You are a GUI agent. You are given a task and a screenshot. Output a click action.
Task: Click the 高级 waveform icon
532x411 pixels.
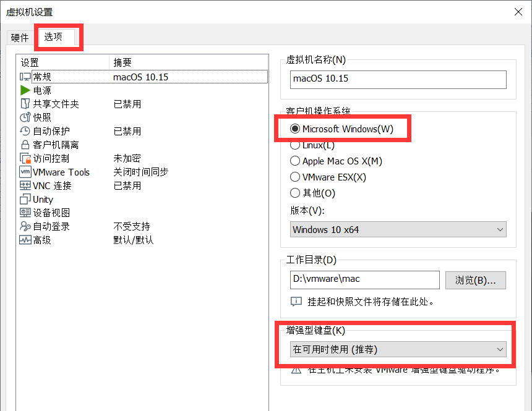[x=25, y=240]
